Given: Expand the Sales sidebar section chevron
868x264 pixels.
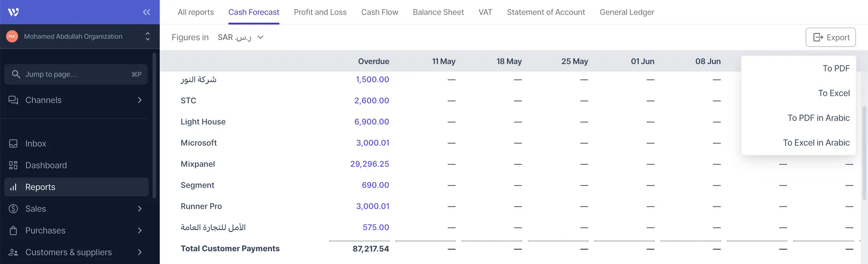Looking at the screenshot, I should [x=140, y=208].
